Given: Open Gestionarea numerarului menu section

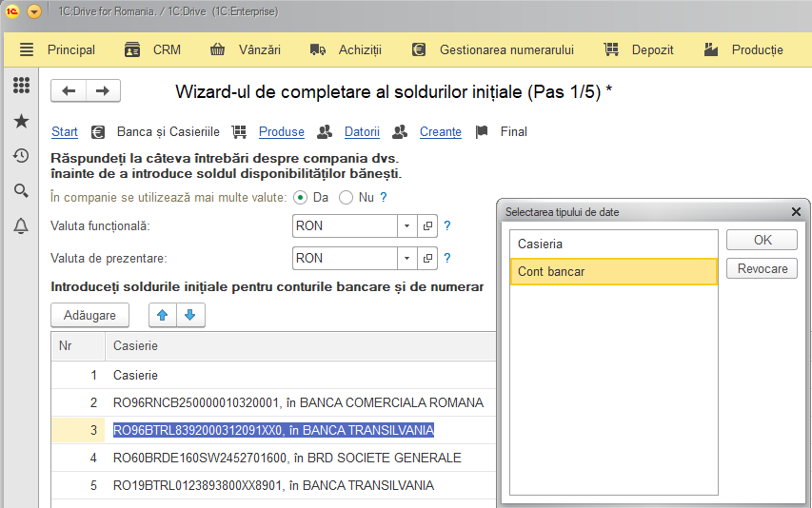Looking at the screenshot, I should [492, 49].
